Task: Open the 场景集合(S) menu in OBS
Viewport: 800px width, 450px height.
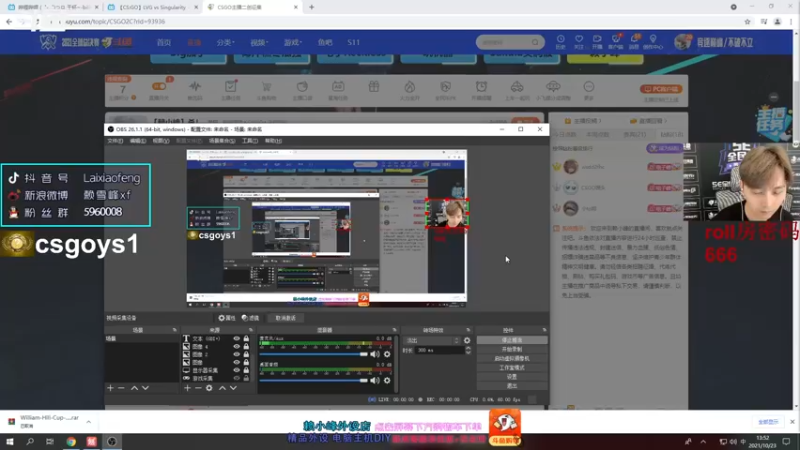Action: (222, 141)
